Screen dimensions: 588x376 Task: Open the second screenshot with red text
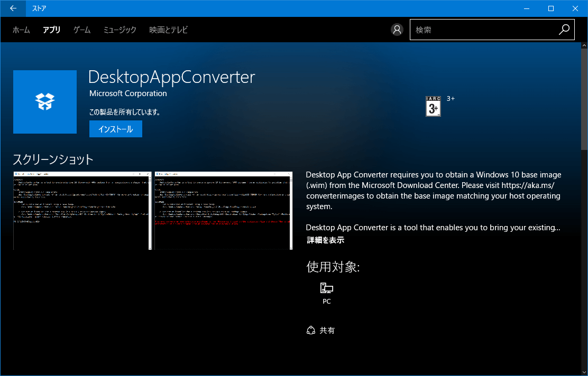pyautogui.click(x=224, y=211)
